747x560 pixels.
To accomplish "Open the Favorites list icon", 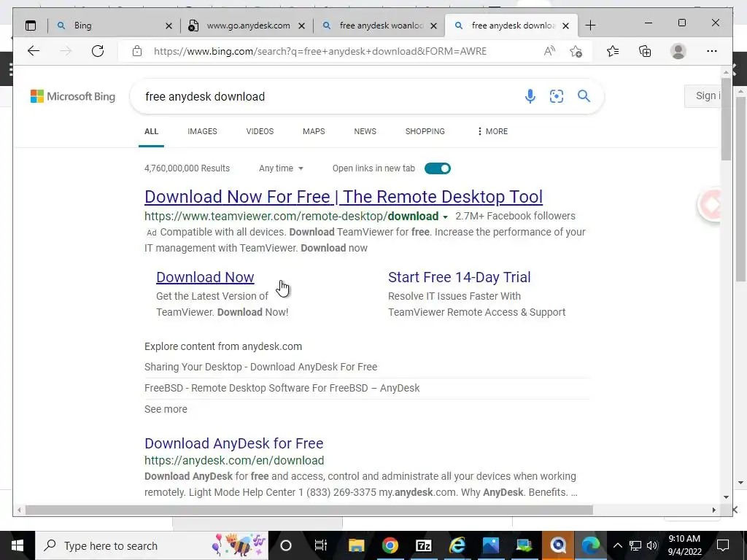I will tap(613, 51).
